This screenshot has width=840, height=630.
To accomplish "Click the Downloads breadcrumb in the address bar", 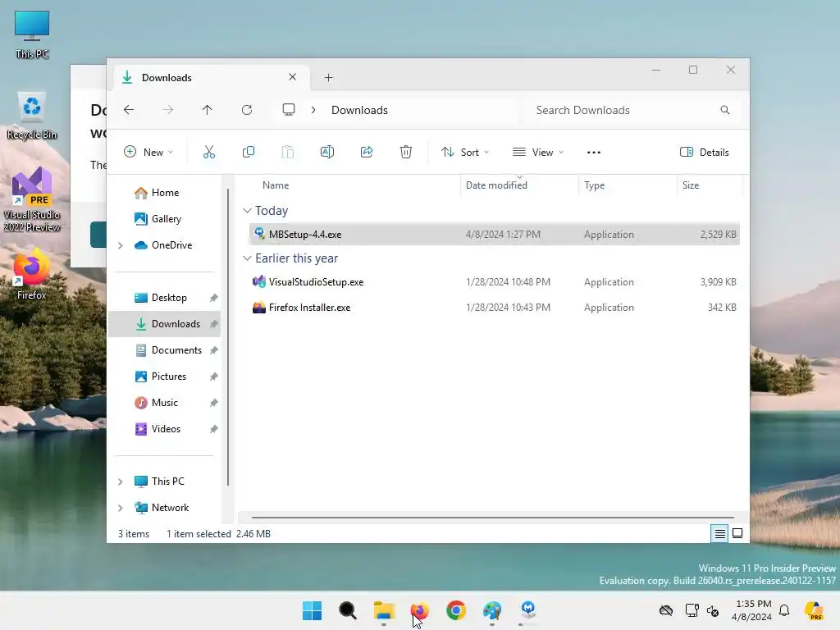I will 359,110.
